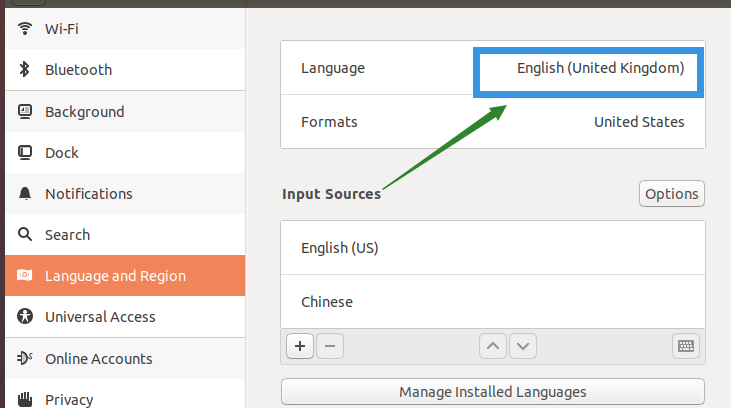Open the Language selection row
Image resolution: width=731 pixels, height=408 pixels.
point(493,68)
